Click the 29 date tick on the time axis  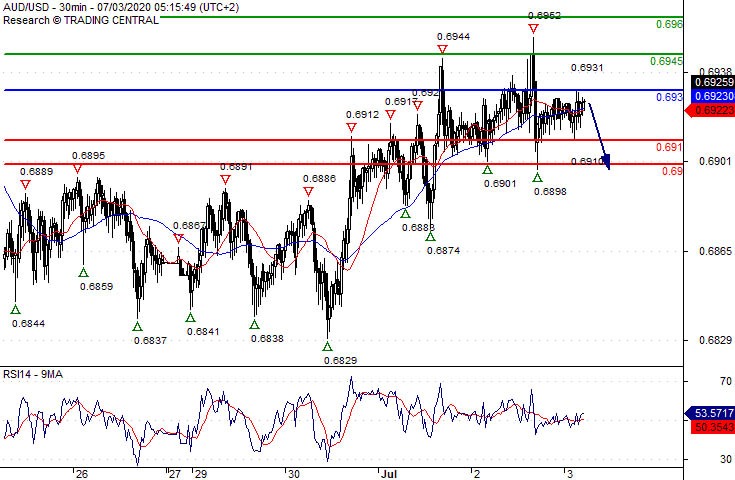click(x=201, y=474)
